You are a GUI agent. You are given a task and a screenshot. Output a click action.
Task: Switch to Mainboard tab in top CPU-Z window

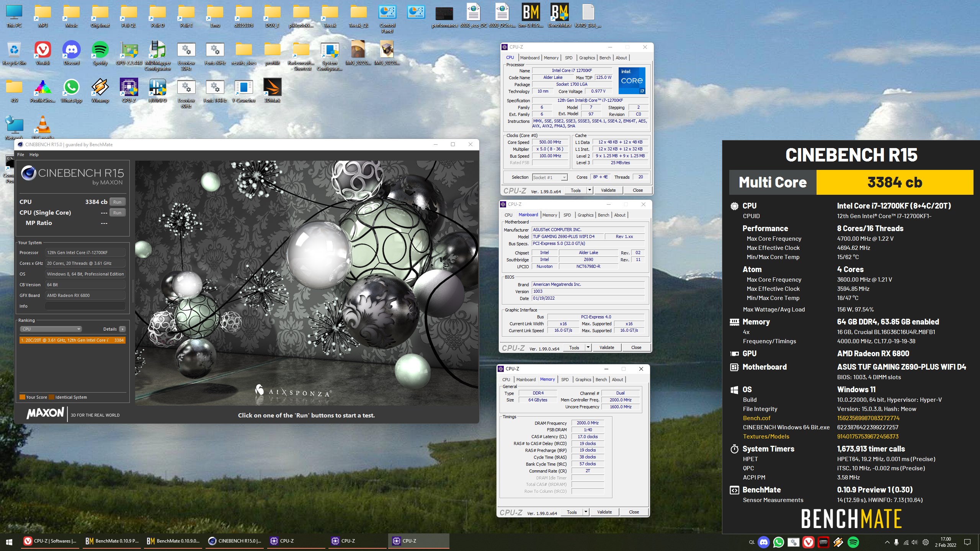[530, 58]
